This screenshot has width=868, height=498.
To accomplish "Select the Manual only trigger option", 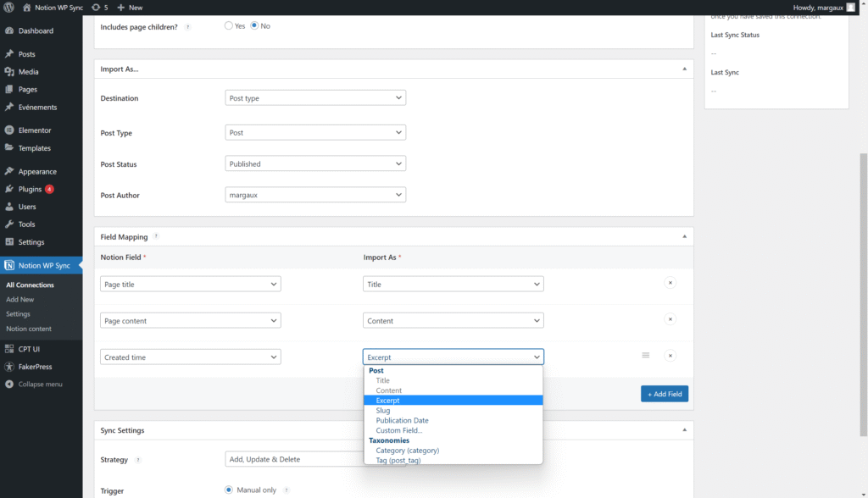I will 229,490.
